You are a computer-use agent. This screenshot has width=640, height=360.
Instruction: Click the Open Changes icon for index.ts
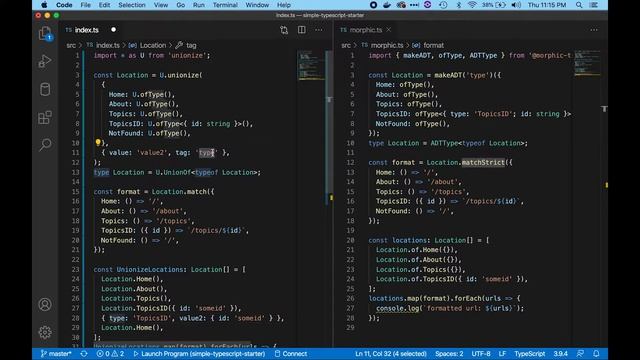[284, 30]
